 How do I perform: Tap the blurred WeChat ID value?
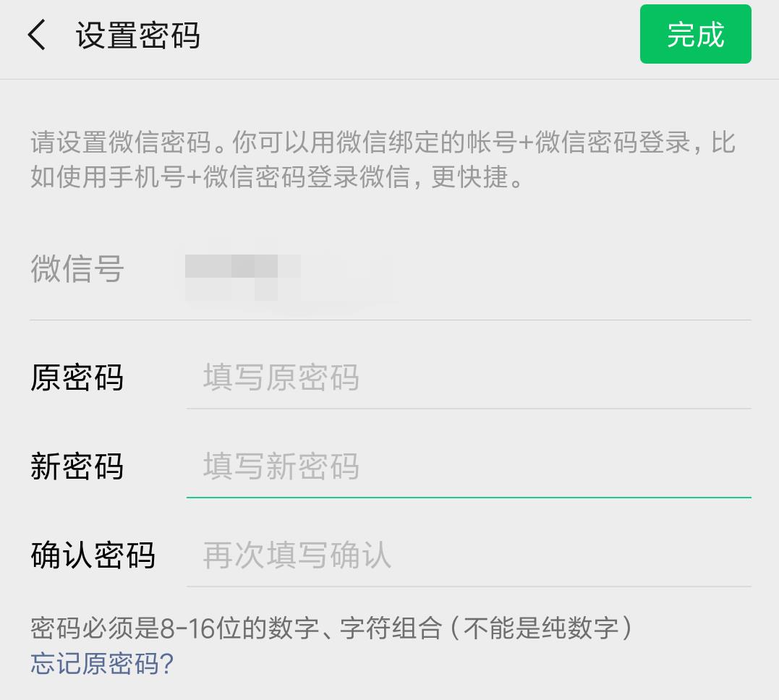[x=242, y=277]
